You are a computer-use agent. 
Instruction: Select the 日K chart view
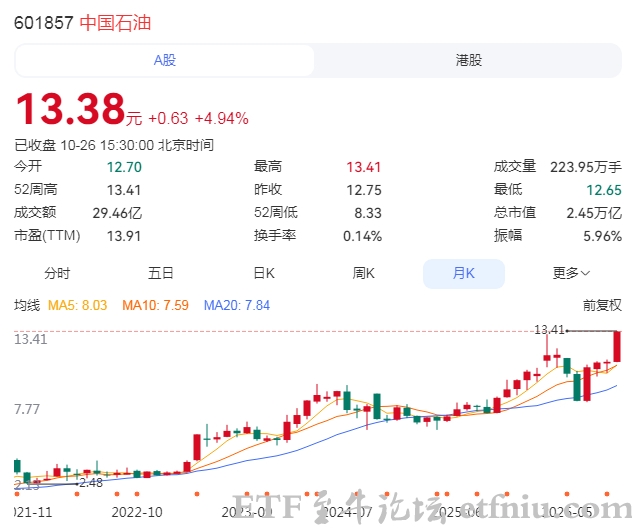(264, 273)
